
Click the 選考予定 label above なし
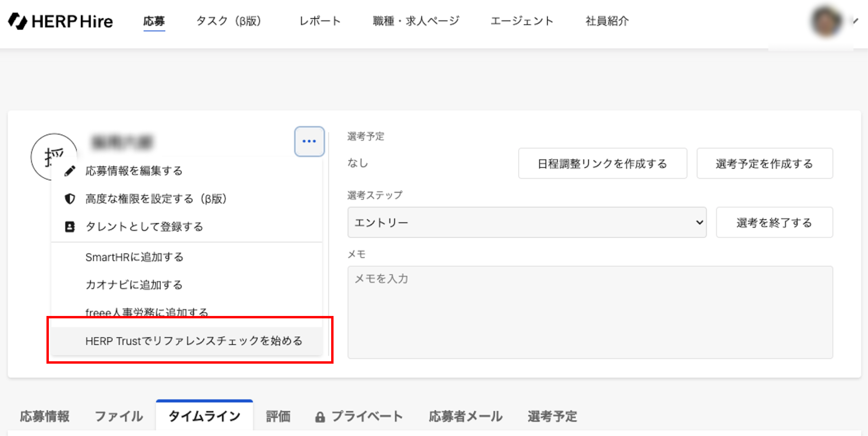366,136
